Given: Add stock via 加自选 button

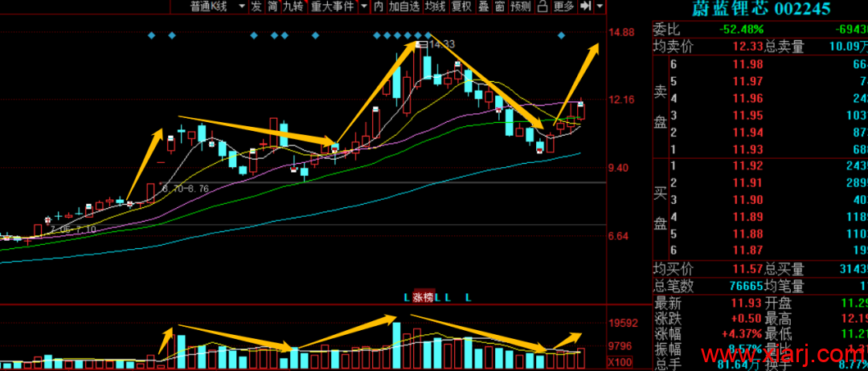Looking at the screenshot, I should click(404, 6).
